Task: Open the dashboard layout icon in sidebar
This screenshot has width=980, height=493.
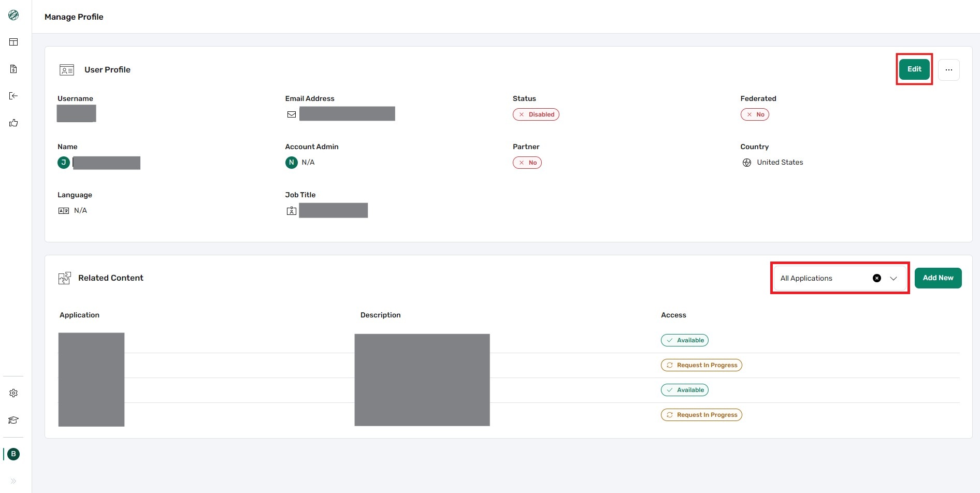Action: coord(13,42)
